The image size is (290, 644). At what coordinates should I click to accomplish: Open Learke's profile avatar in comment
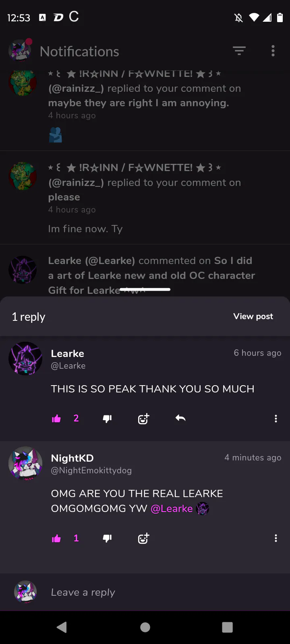pos(25,359)
